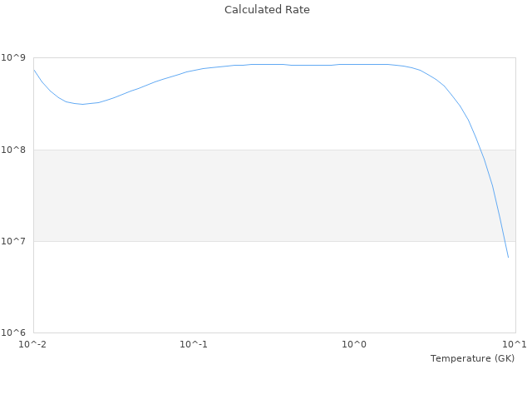Click the 10^1 x-axis label
The image size is (532, 399).
(515, 344)
